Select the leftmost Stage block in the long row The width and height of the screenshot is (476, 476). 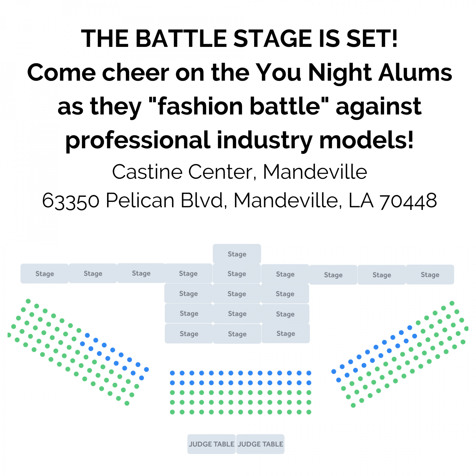click(45, 273)
